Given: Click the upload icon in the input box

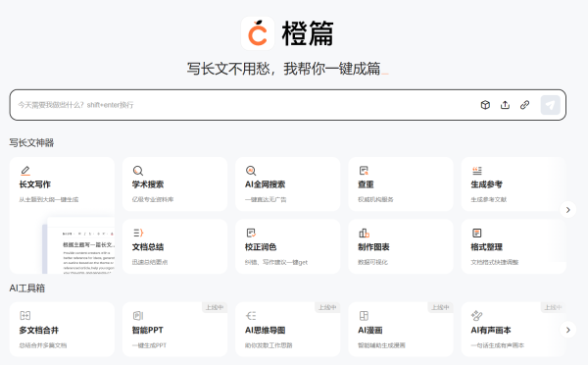Looking at the screenshot, I should (x=505, y=105).
